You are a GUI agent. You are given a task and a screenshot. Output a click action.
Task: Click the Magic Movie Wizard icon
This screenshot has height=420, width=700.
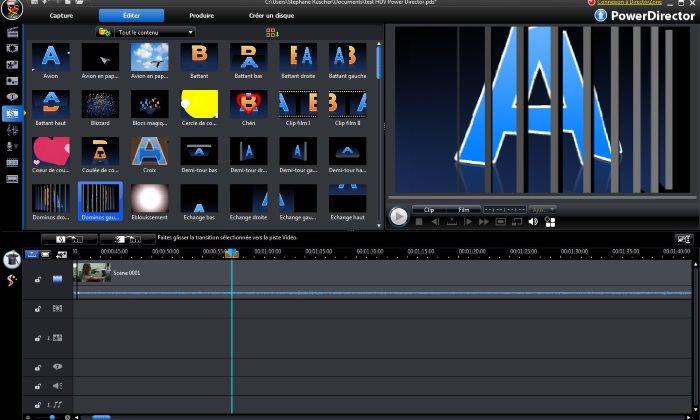tap(13, 258)
